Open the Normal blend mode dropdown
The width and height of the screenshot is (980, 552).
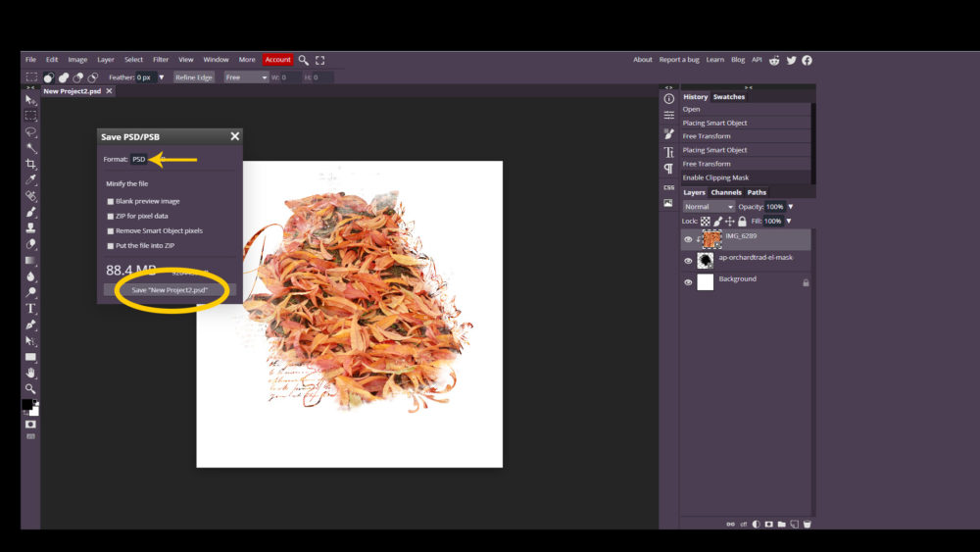tap(709, 207)
